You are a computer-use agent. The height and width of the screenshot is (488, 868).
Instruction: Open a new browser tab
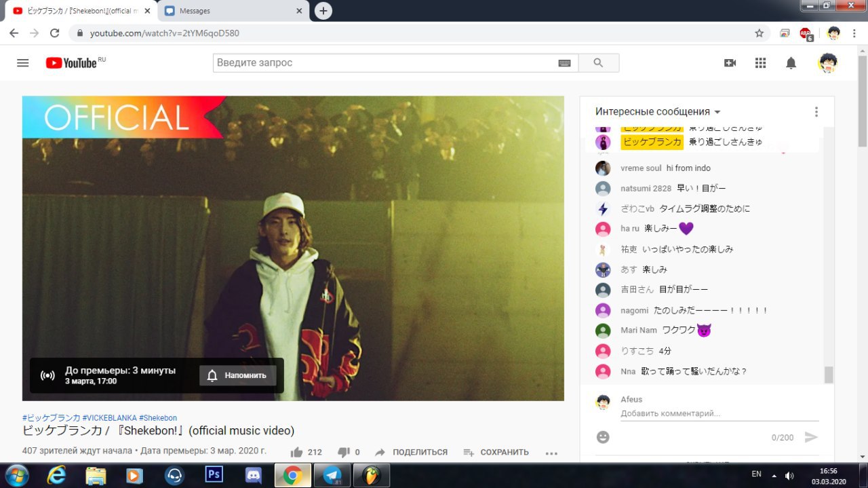click(323, 11)
